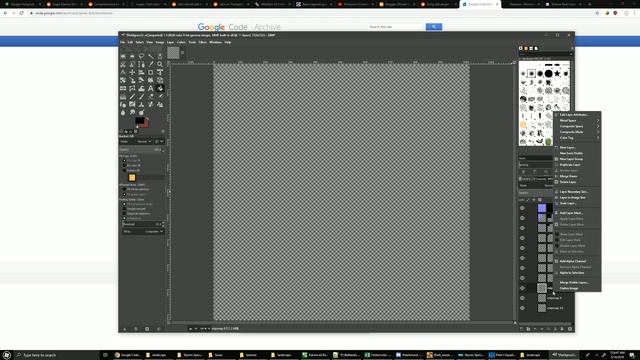Click the blue search button in browser page

pos(433,27)
